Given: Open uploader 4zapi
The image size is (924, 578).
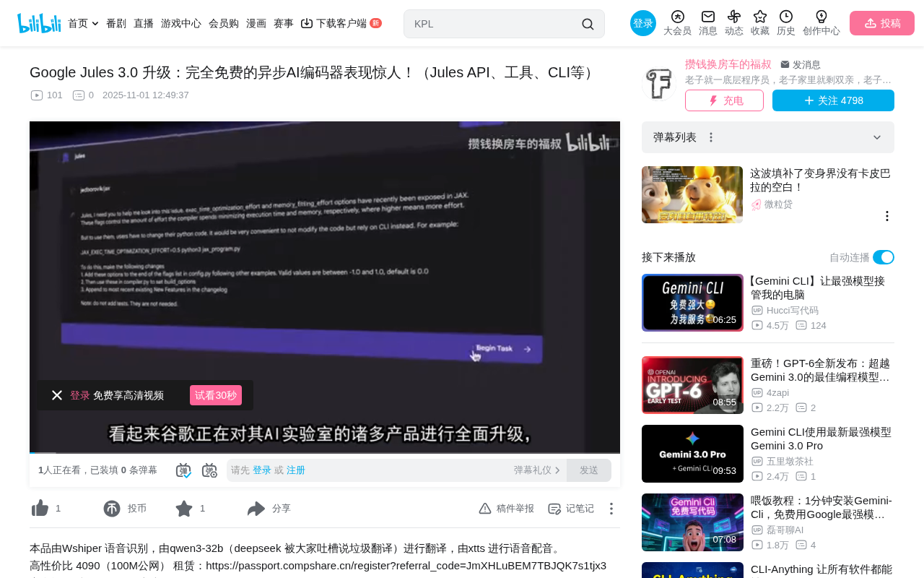Looking at the screenshot, I should click(x=778, y=393).
